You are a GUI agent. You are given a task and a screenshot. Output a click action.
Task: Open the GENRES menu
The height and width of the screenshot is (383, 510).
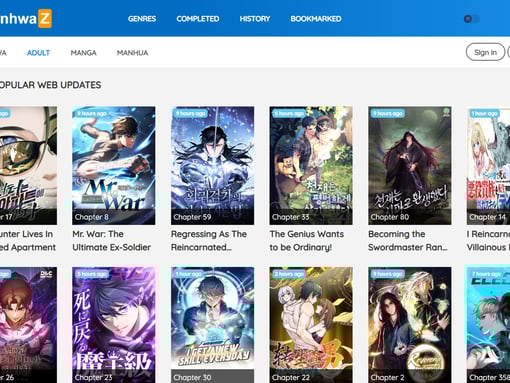point(142,19)
